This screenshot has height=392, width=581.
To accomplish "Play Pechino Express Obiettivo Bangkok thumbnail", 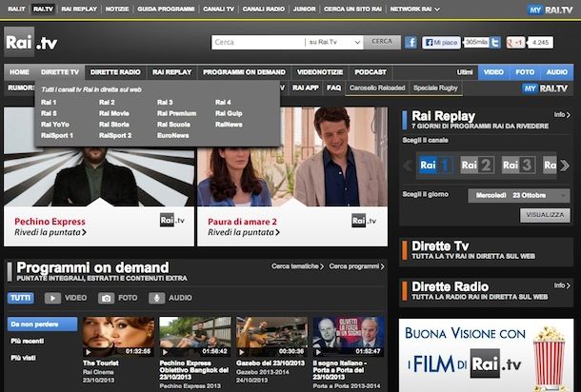I will pos(195,337).
